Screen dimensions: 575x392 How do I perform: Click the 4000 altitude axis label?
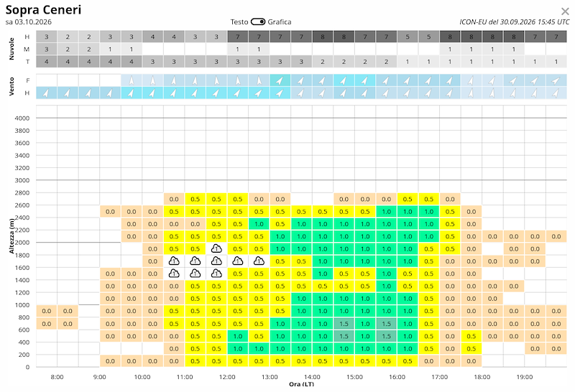click(22, 118)
